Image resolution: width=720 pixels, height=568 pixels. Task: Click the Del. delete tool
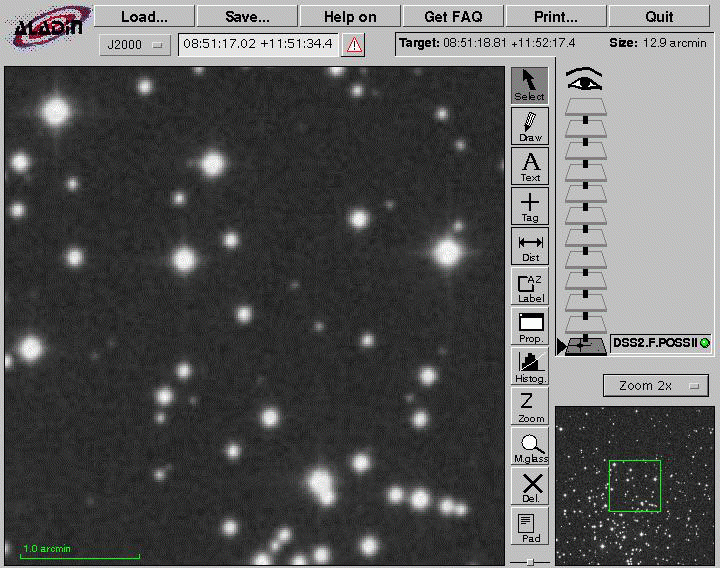pyautogui.click(x=530, y=486)
